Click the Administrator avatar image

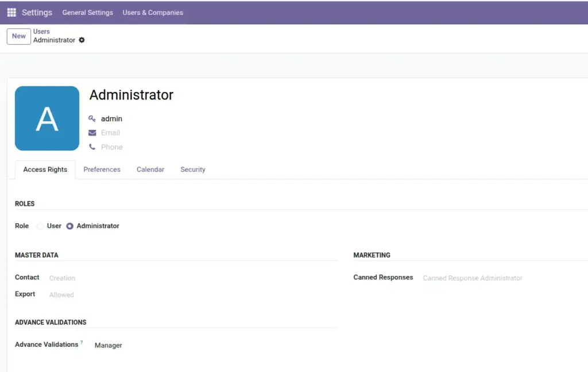click(x=47, y=118)
